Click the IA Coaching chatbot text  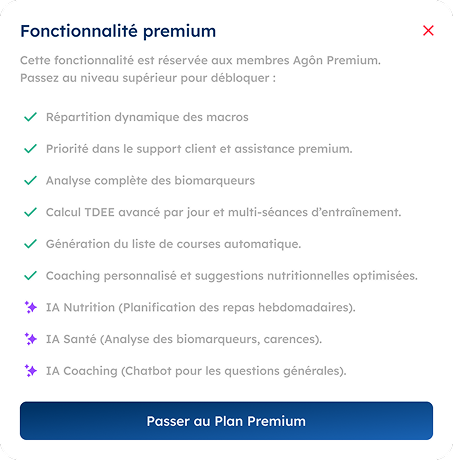(196, 371)
